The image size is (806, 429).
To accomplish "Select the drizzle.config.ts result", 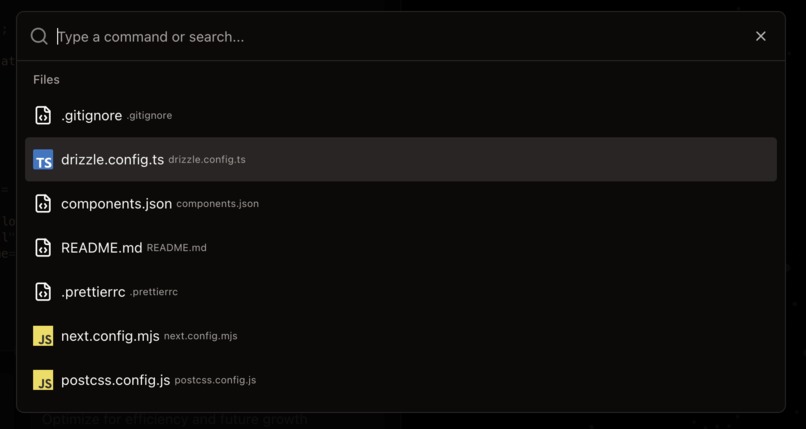I will (401, 159).
